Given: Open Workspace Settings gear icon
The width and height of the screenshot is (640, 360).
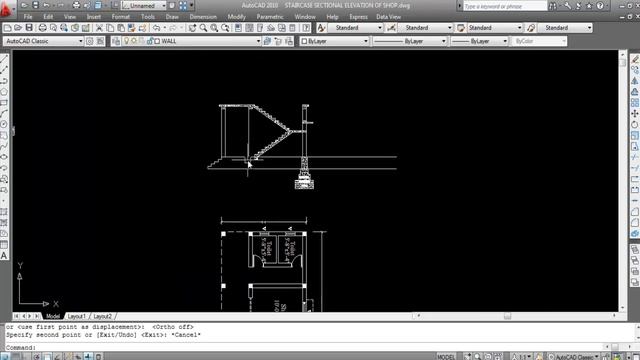Looking at the screenshot, I should point(89,41).
